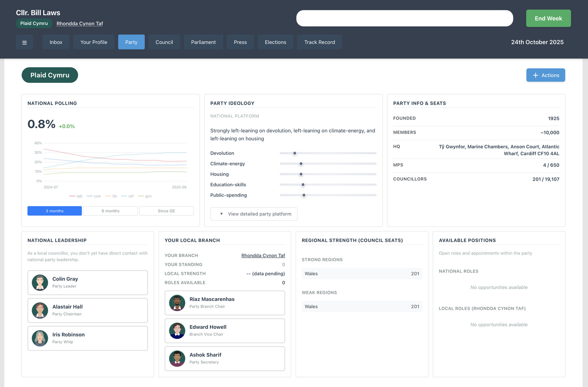Open the hamburger menu icon

click(x=24, y=42)
